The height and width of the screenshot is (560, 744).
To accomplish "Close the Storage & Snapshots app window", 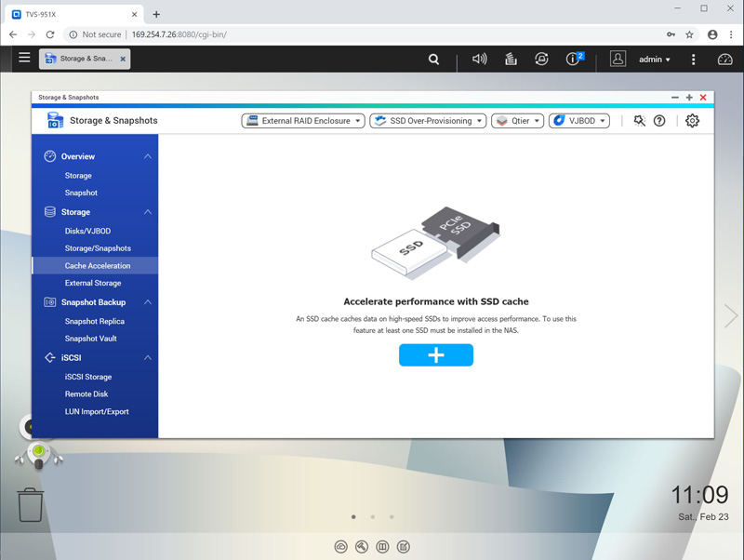I will pyautogui.click(x=703, y=98).
